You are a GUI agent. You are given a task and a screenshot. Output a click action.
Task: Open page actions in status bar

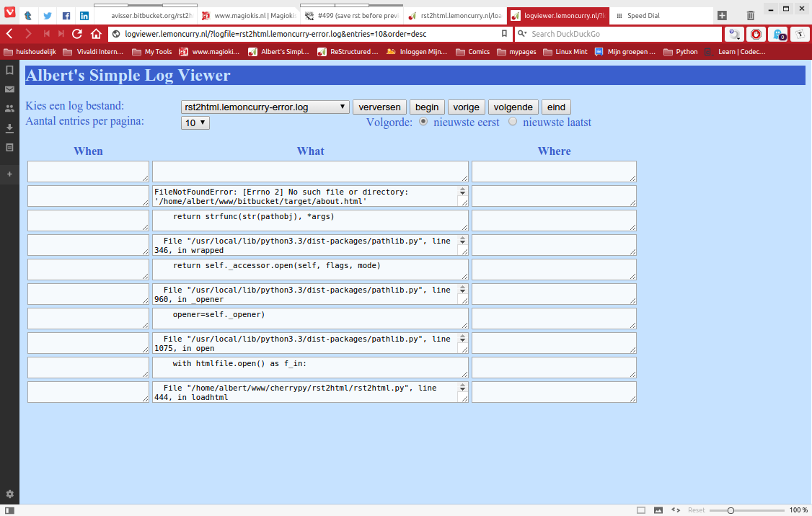click(676, 510)
